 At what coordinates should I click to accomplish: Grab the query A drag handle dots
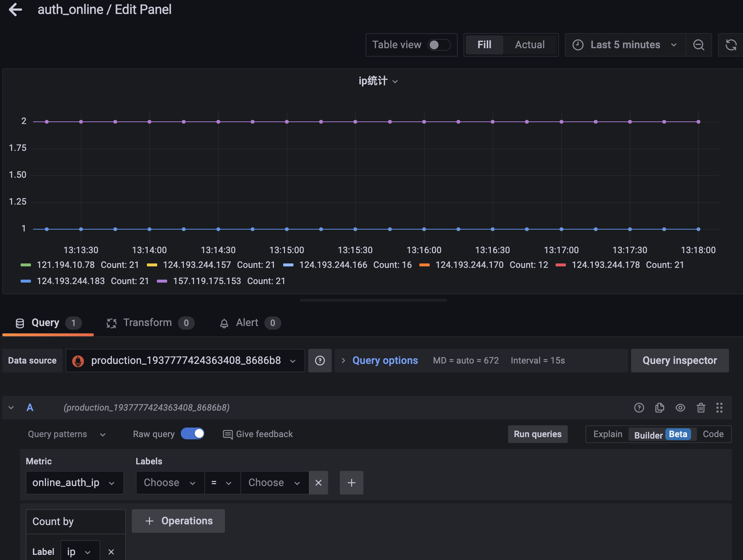click(719, 408)
